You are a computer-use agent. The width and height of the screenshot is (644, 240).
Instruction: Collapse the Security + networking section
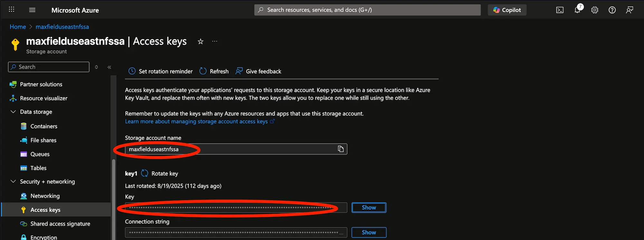click(x=13, y=181)
